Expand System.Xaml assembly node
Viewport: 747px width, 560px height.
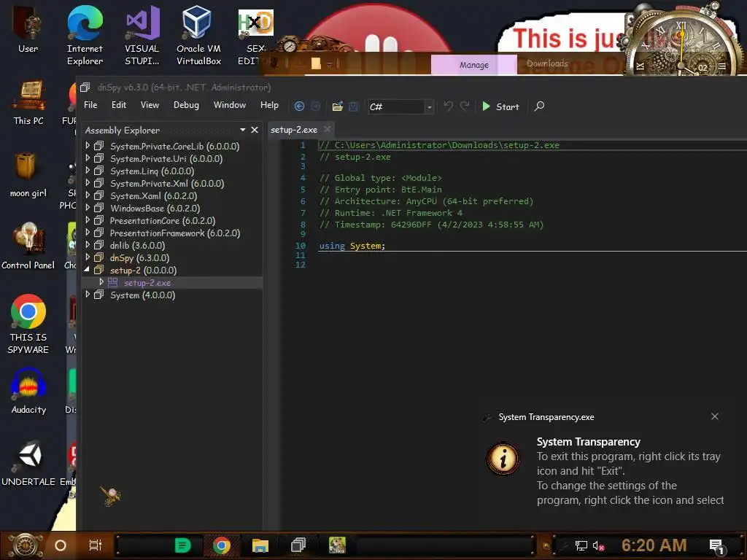click(88, 195)
